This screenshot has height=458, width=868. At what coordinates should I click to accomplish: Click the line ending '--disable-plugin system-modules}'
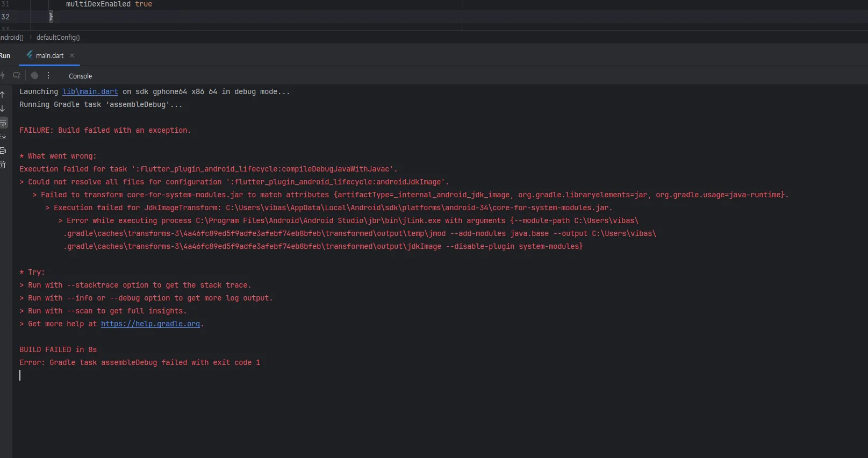pyautogui.click(x=324, y=247)
